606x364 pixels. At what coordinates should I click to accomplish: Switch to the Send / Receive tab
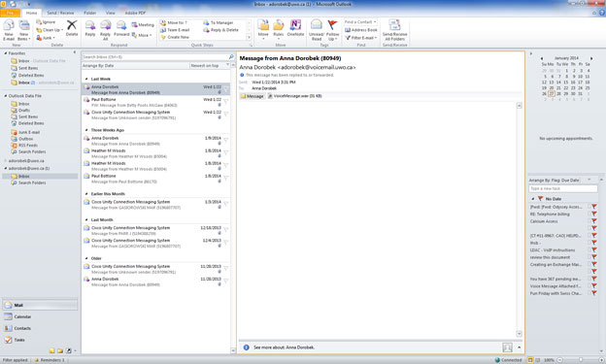tap(60, 13)
